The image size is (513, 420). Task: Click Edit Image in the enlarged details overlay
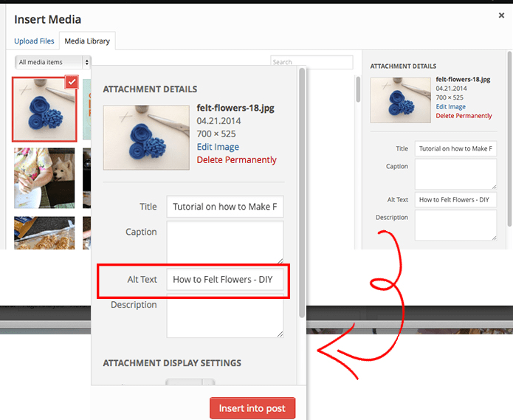click(x=218, y=147)
